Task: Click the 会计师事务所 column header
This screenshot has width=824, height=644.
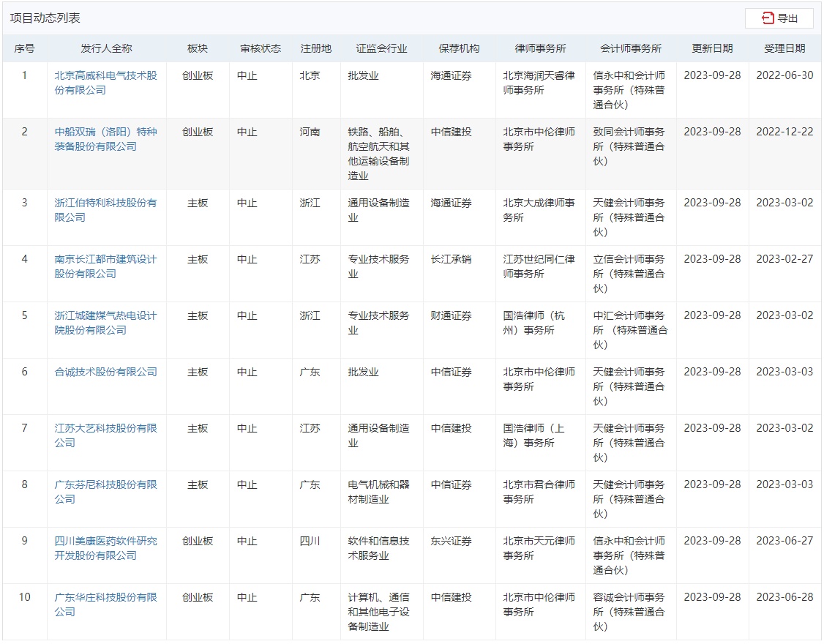Action: (631, 48)
